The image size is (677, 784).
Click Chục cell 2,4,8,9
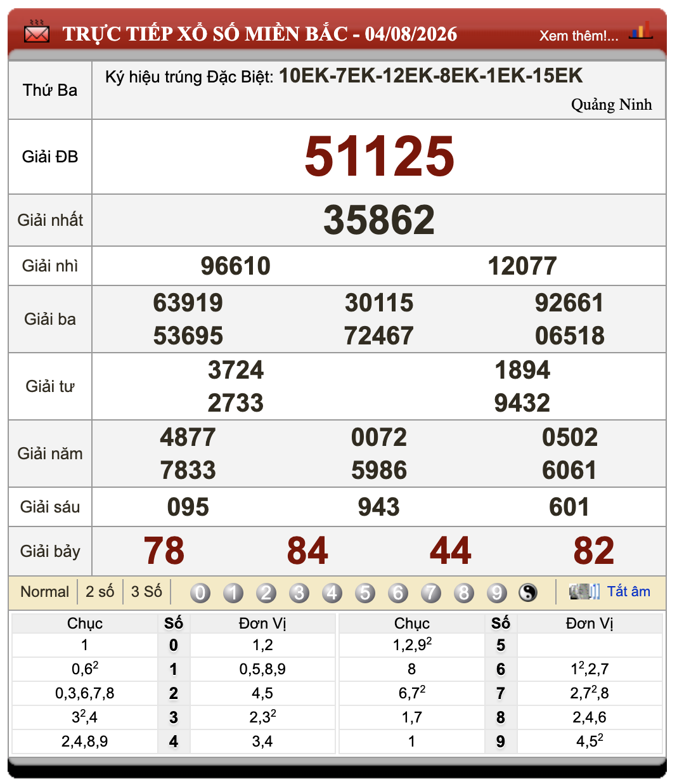pos(85,742)
